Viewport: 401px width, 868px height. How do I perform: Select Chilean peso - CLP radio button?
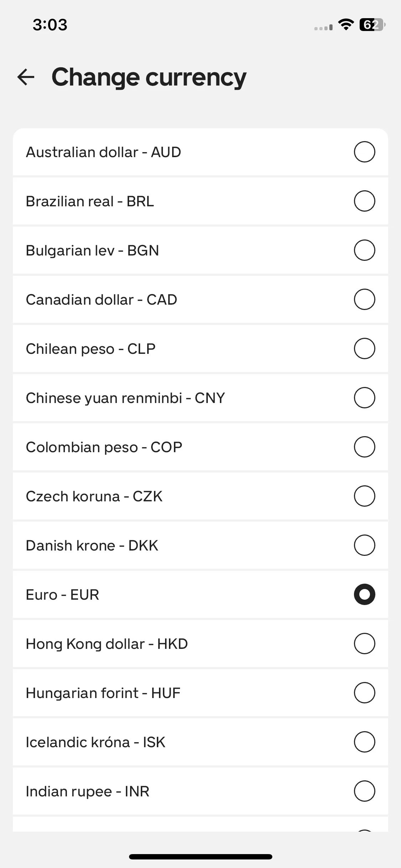(364, 348)
